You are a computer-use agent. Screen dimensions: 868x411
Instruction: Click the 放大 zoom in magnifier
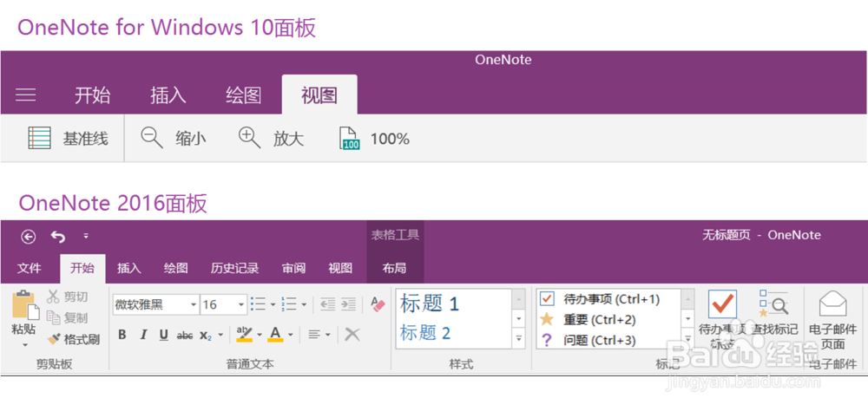pos(249,138)
